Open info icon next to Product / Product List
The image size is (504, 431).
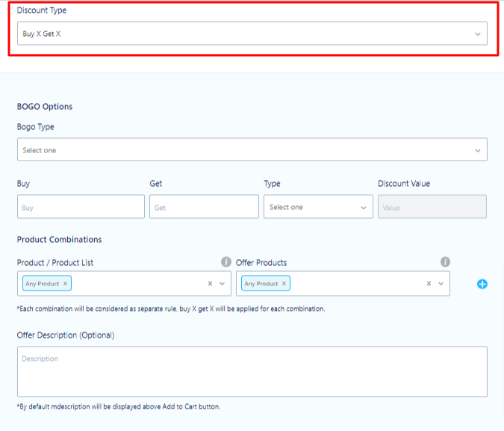click(226, 262)
